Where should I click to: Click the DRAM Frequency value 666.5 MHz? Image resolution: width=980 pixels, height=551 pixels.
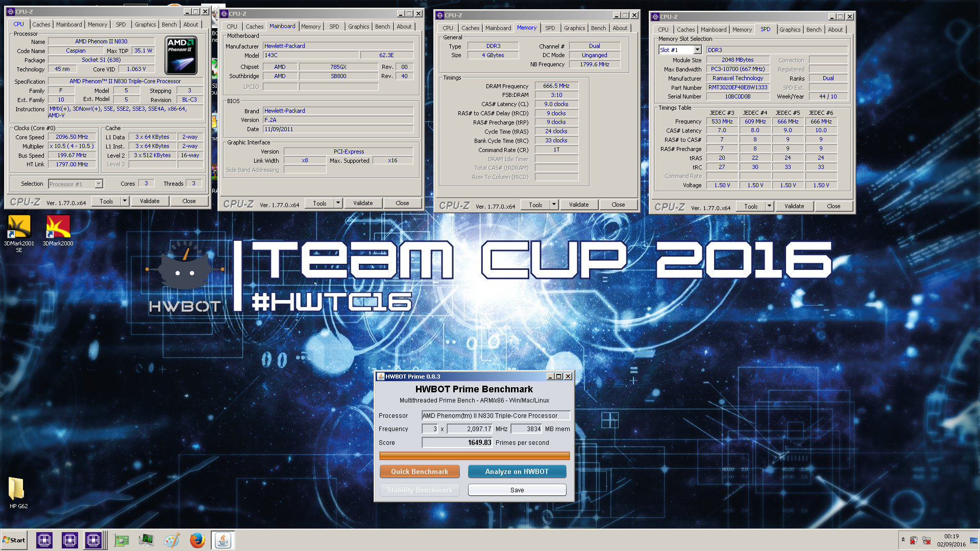(556, 86)
